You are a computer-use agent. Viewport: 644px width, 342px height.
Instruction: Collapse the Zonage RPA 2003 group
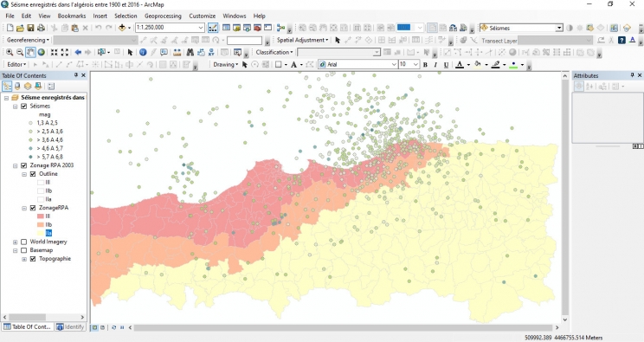pos(16,165)
